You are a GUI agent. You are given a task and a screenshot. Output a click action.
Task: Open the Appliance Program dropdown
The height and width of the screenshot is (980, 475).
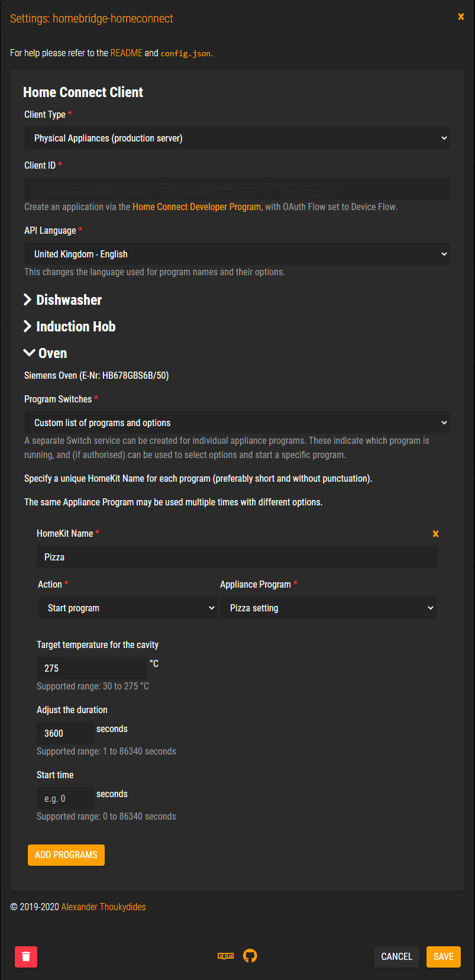(x=328, y=608)
